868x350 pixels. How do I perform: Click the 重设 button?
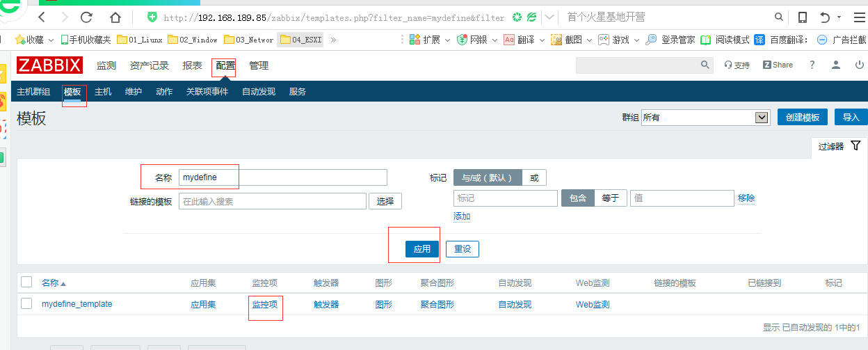(x=463, y=249)
